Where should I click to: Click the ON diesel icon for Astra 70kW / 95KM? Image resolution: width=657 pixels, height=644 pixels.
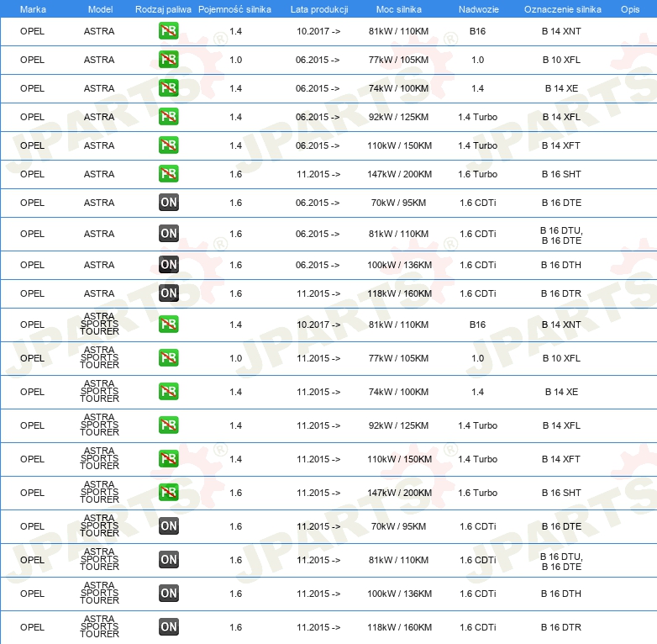point(168,203)
